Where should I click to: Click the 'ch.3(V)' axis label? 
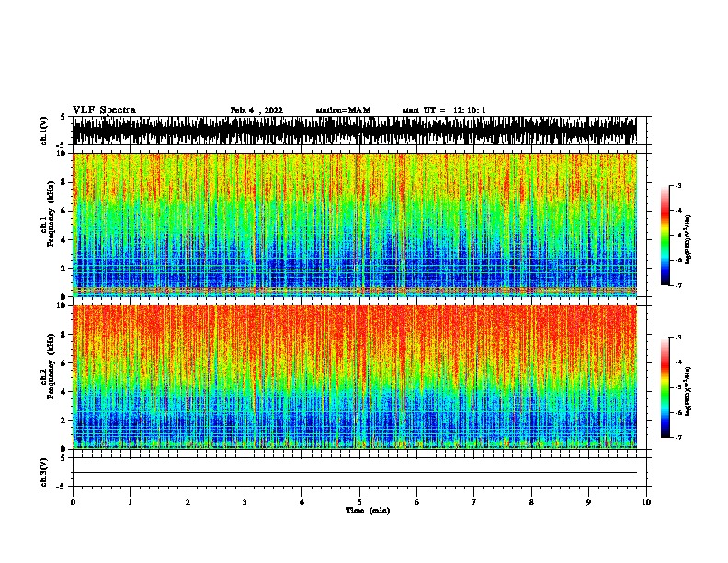[x=44, y=472]
